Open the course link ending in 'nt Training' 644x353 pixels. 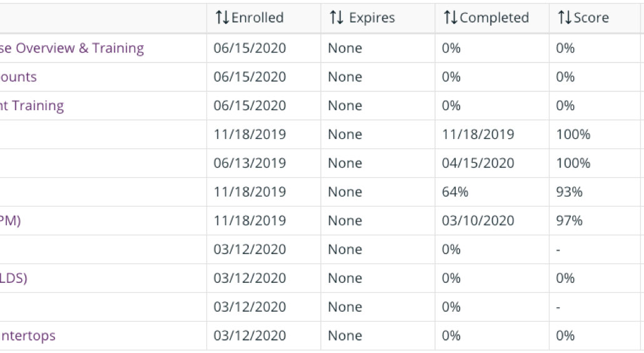coord(32,106)
